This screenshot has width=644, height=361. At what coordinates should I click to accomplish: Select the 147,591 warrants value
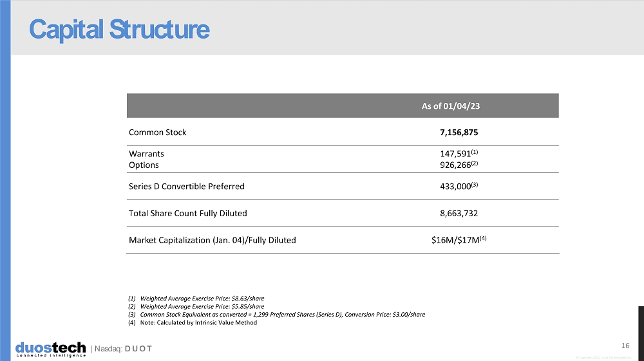tap(453, 154)
